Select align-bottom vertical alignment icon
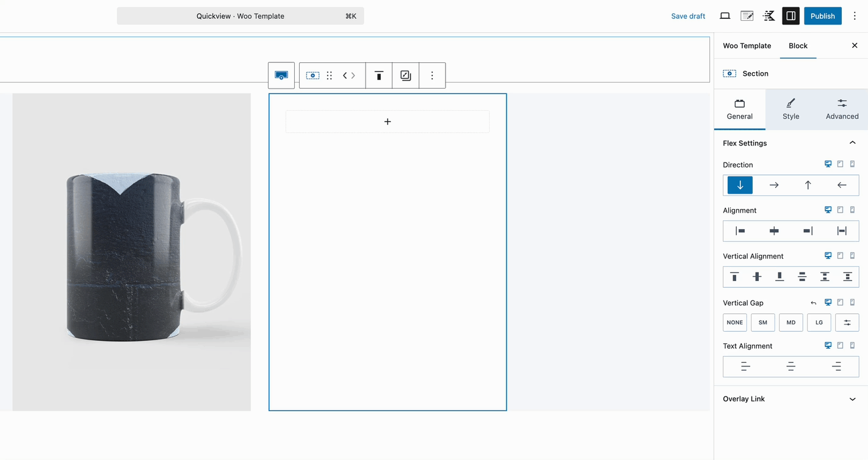The height and width of the screenshot is (460, 868). pyautogui.click(x=779, y=276)
